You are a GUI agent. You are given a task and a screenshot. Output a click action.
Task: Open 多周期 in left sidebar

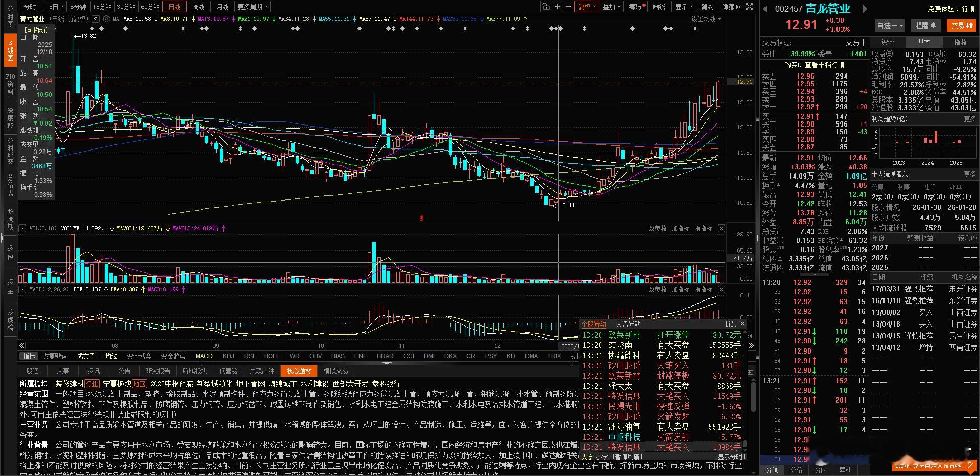(10, 219)
